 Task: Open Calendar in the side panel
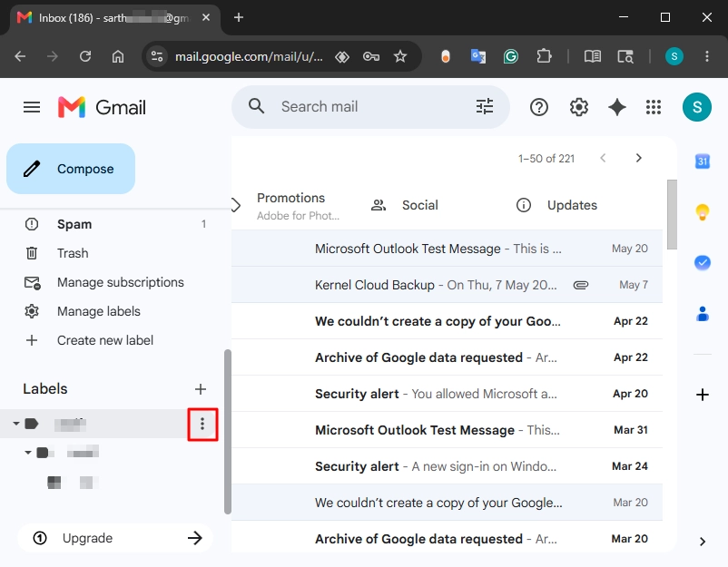point(702,161)
